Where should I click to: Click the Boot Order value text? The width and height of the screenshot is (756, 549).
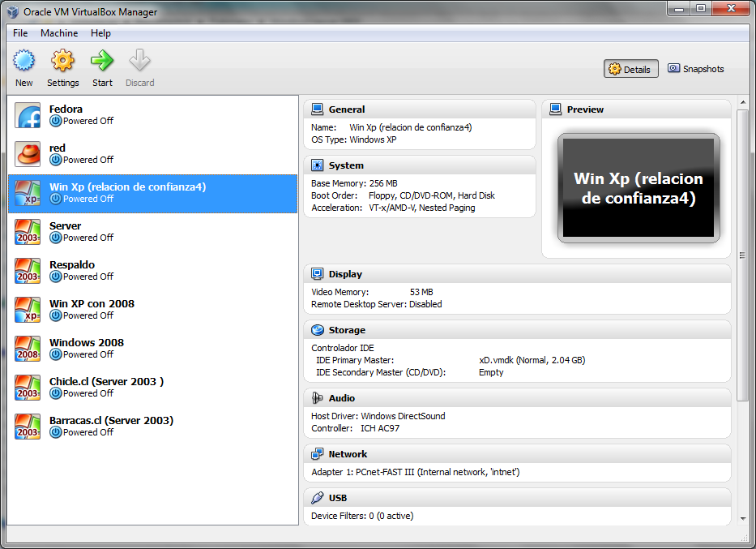432,196
